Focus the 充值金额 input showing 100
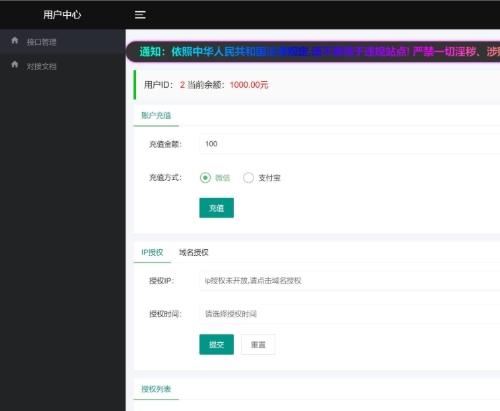Screen dimensions: 500x411 coord(349,144)
